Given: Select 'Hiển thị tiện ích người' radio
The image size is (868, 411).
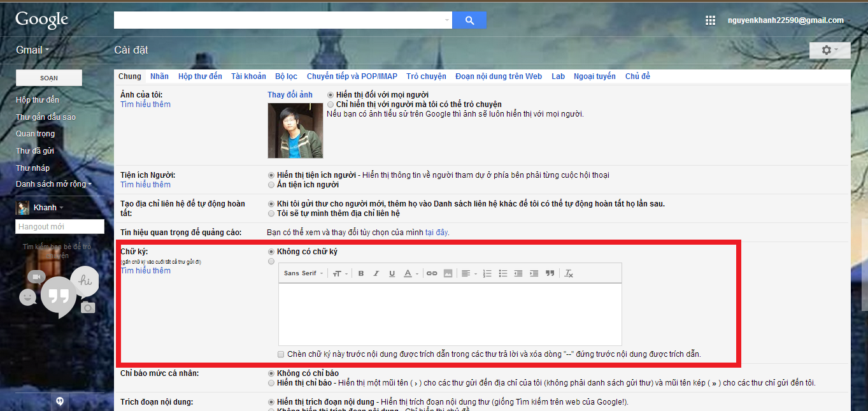Looking at the screenshot, I should (272, 175).
